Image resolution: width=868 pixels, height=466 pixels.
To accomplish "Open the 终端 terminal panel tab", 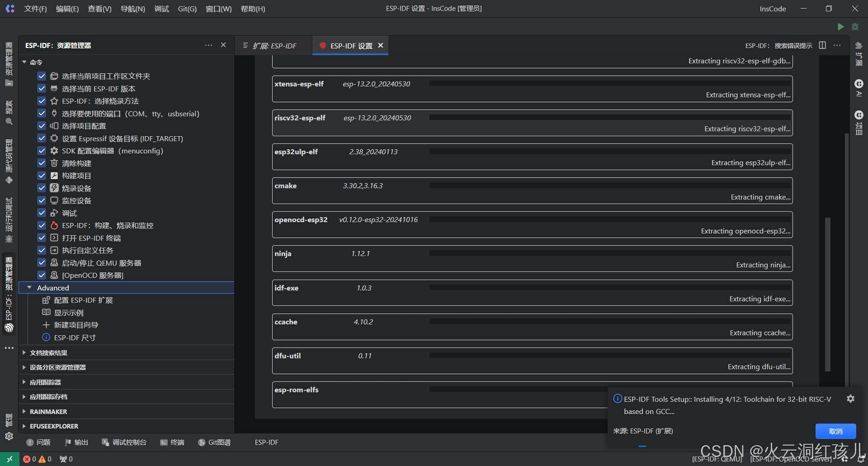I will click(x=172, y=442).
